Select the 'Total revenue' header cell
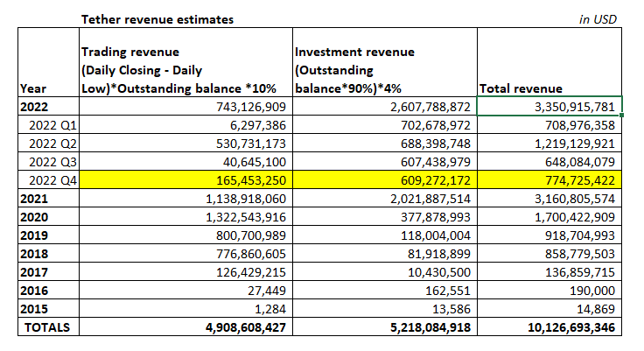Viewport: 644px width, 351px height. (549, 62)
